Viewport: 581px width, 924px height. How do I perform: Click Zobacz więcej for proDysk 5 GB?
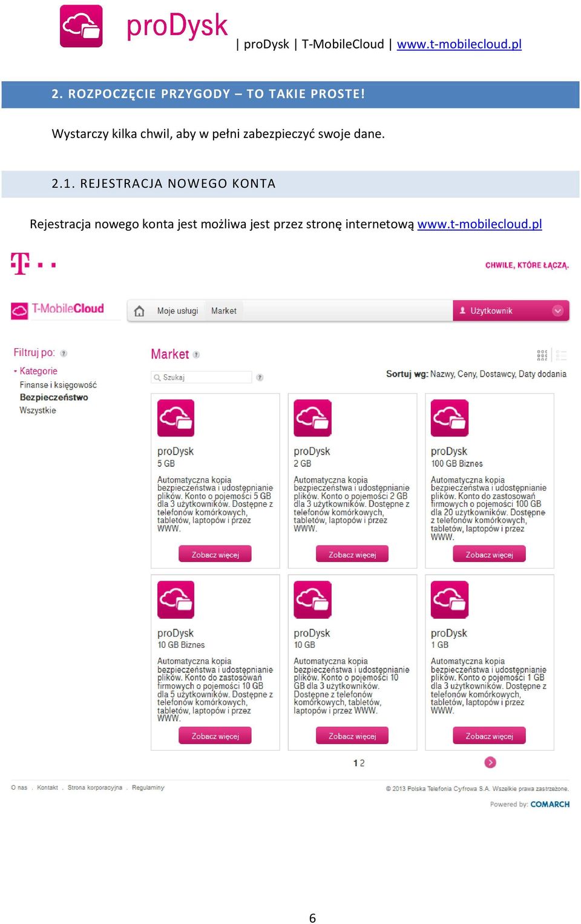215,554
